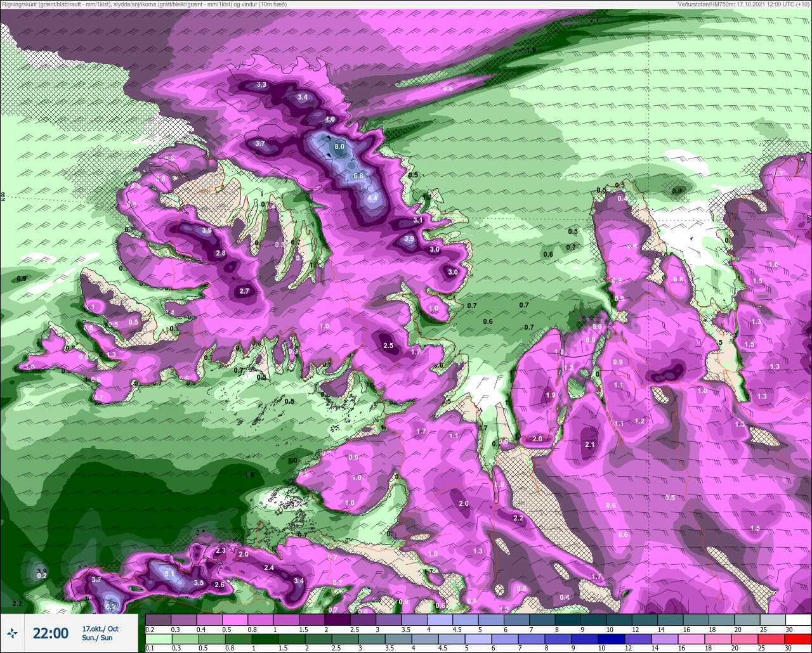Click the 2.1 precipitation value
Image resolution: width=812 pixels, height=653 pixels.
coord(589,444)
